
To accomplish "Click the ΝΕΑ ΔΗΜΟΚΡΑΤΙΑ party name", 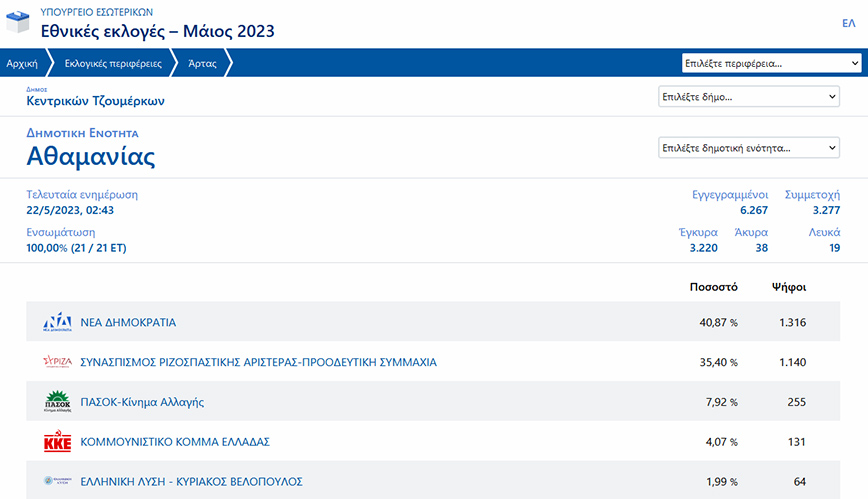I will 128,323.
